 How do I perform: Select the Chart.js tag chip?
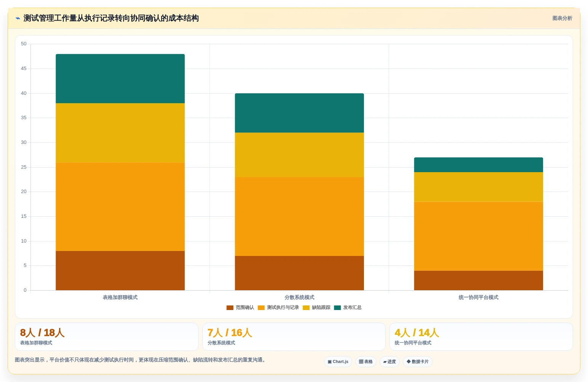(x=338, y=362)
